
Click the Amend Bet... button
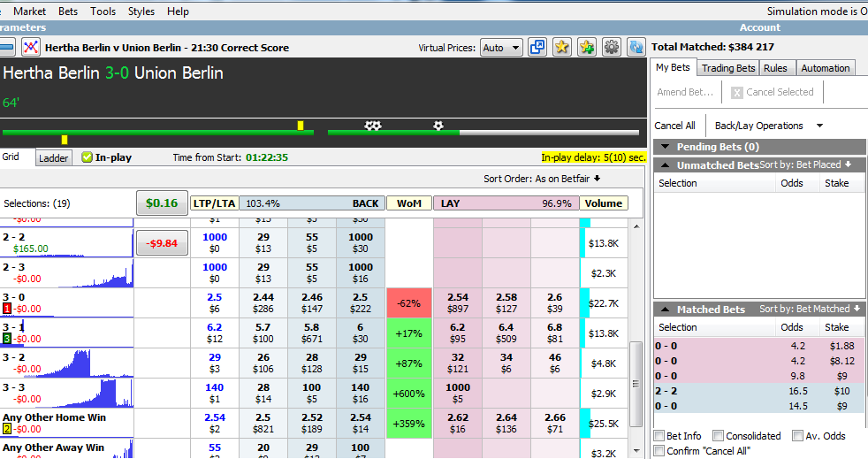click(685, 92)
